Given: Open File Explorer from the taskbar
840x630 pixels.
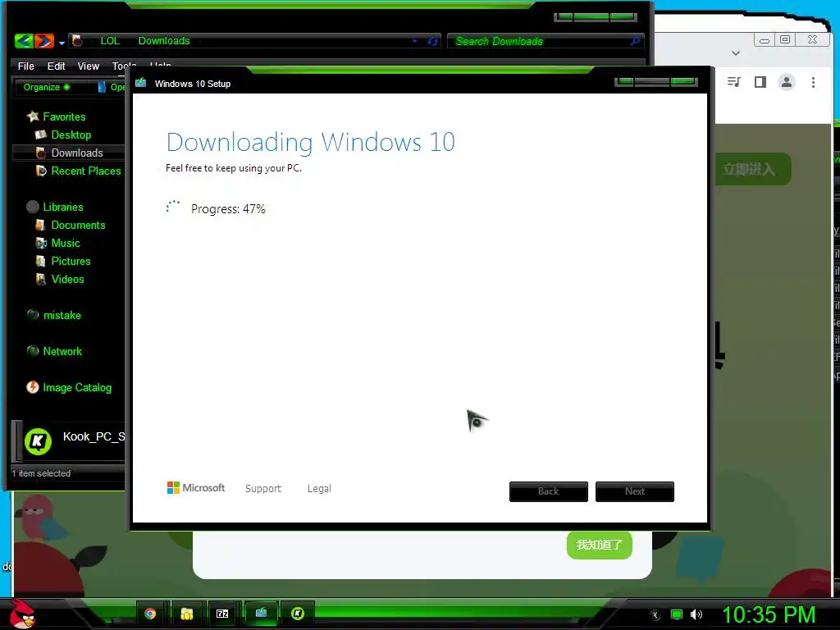Looking at the screenshot, I should (186, 614).
